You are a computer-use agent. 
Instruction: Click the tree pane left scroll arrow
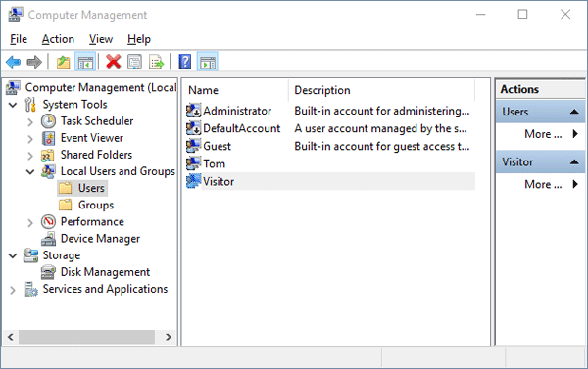(11, 337)
